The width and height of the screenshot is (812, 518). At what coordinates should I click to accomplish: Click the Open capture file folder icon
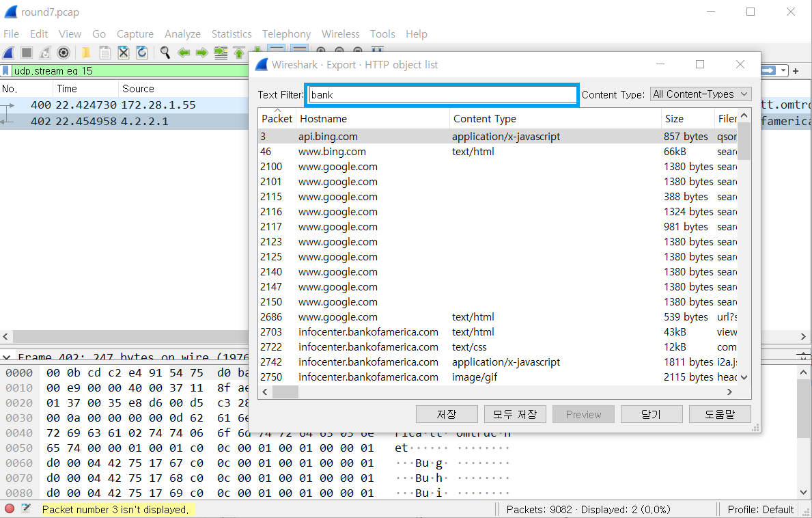86,53
